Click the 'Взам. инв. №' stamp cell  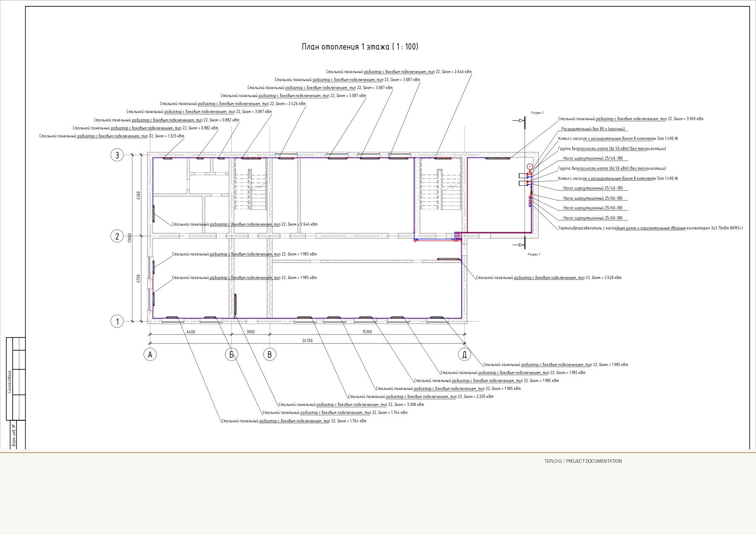14,435
